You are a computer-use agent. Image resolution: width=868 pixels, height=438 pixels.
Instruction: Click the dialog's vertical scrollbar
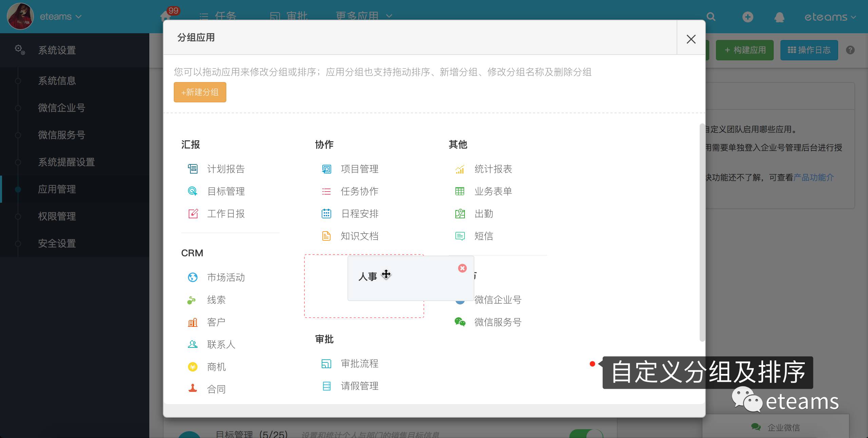pyautogui.click(x=702, y=232)
